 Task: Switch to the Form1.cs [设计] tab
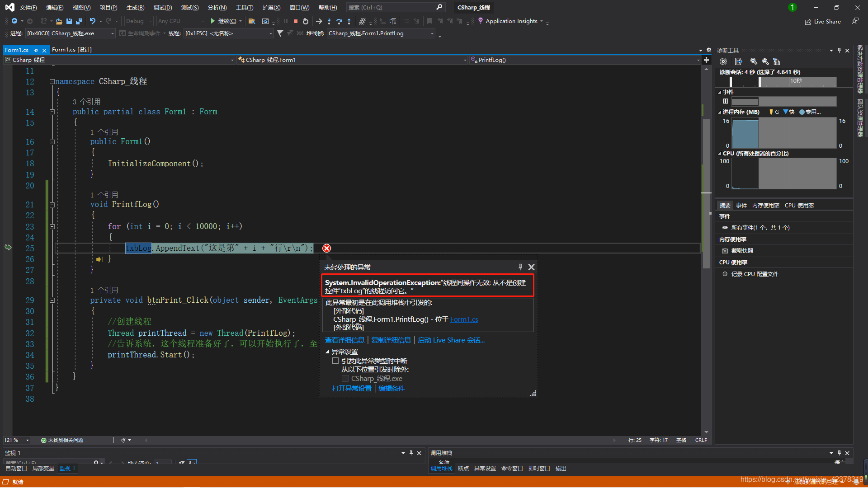point(72,50)
